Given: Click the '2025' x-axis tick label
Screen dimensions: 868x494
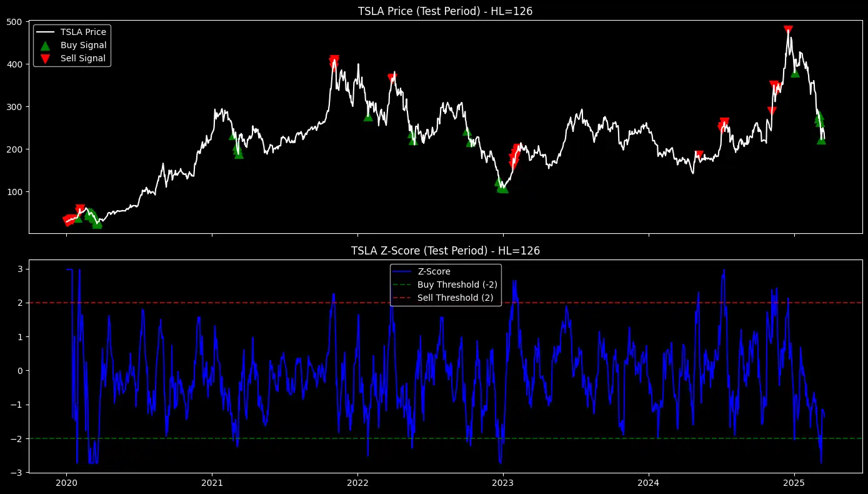Looking at the screenshot, I should [x=794, y=483].
